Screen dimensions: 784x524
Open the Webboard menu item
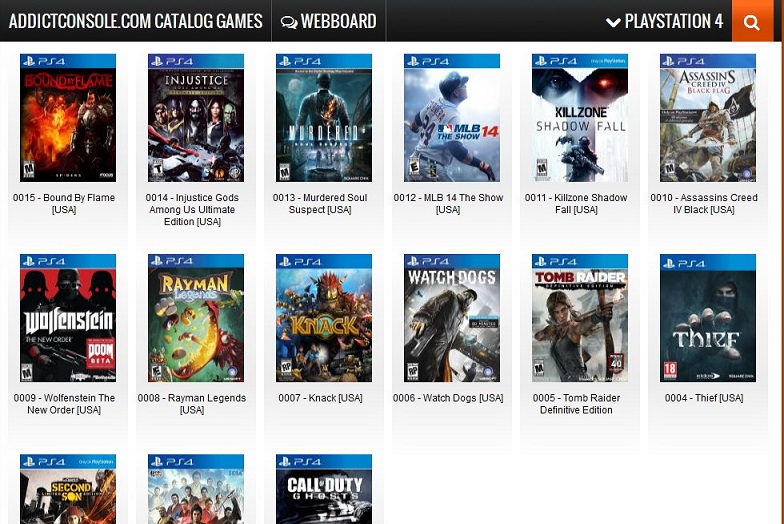(x=328, y=22)
